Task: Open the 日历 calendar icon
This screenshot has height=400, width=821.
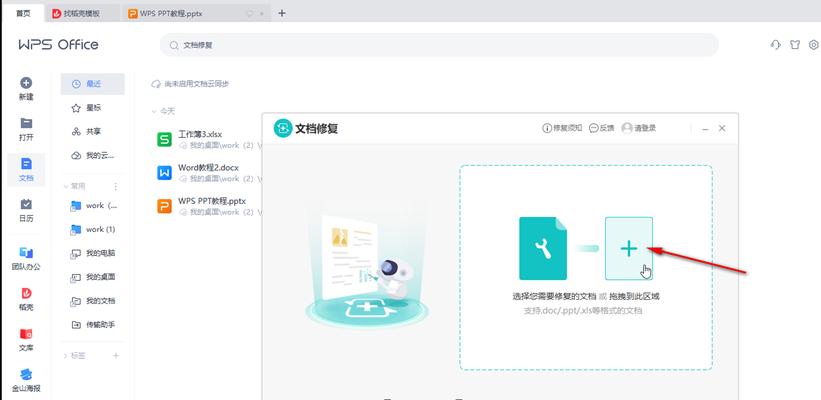Action: point(26,204)
